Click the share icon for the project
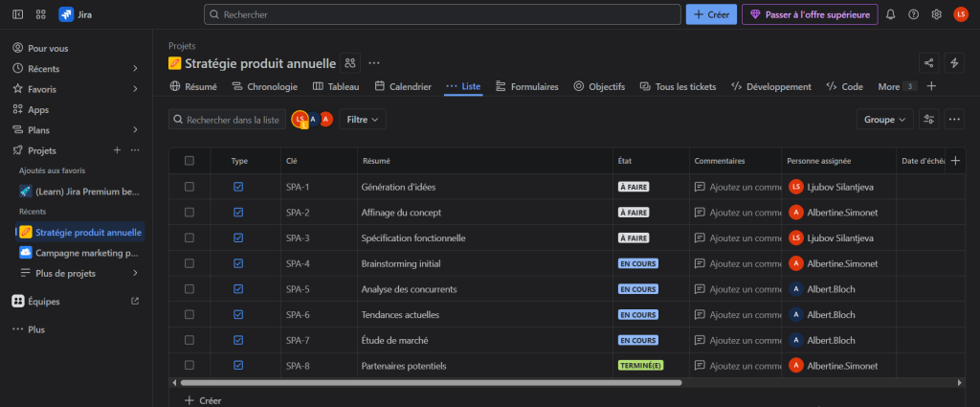The width and height of the screenshot is (980, 407). point(928,63)
